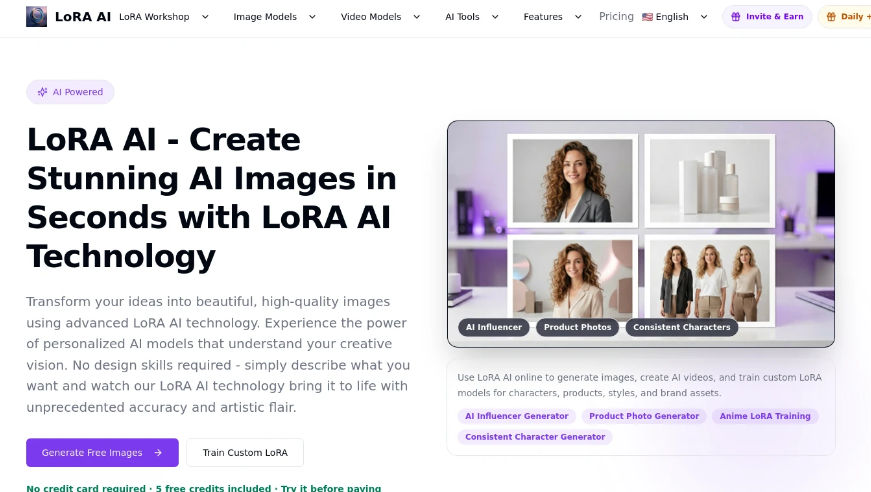The height and width of the screenshot is (492, 871).
Task: Open the Features menu
Action: pos(552,17)
